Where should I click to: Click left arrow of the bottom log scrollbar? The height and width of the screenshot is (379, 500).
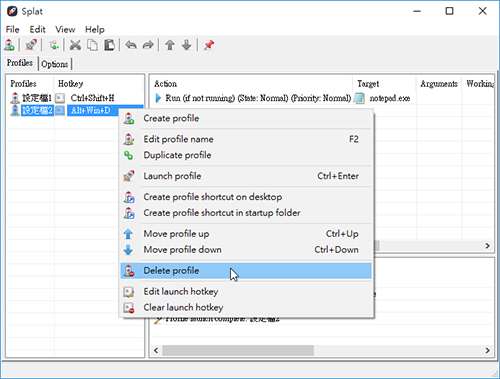tap(156, 350)
